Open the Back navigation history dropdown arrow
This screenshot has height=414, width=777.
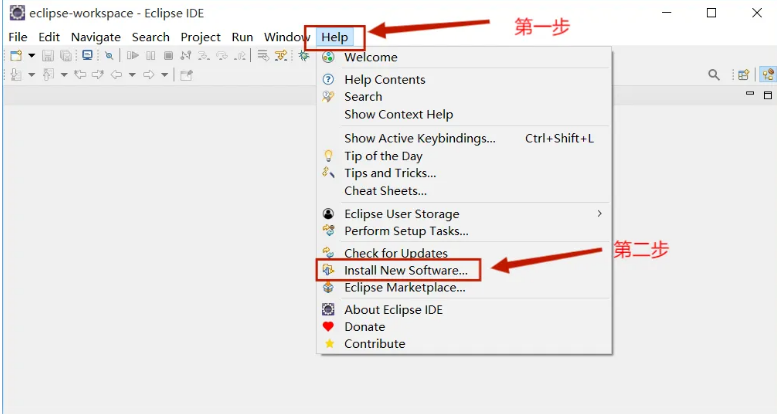[132, 75]
